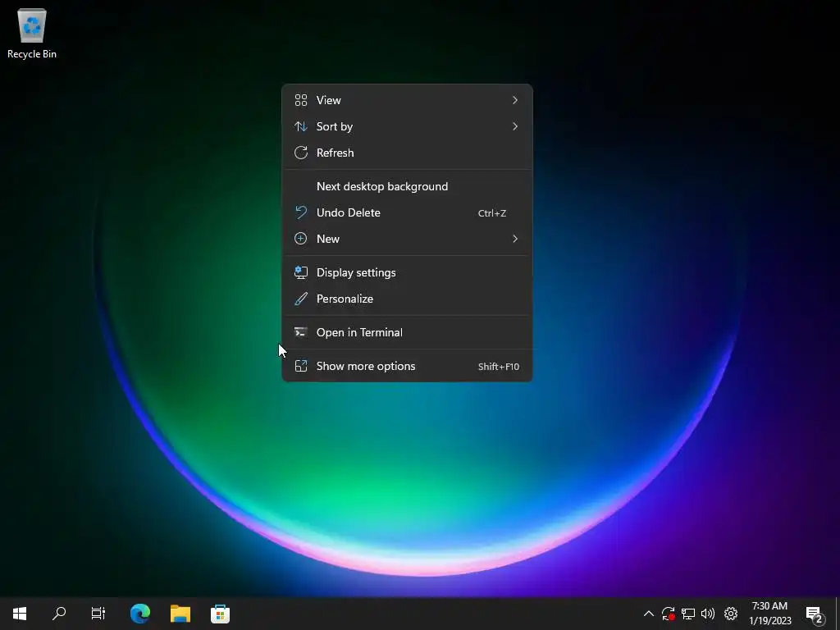This screenshot has height=630, width=840.
Task: Choose New in the context menu
Action: (407, 239)
